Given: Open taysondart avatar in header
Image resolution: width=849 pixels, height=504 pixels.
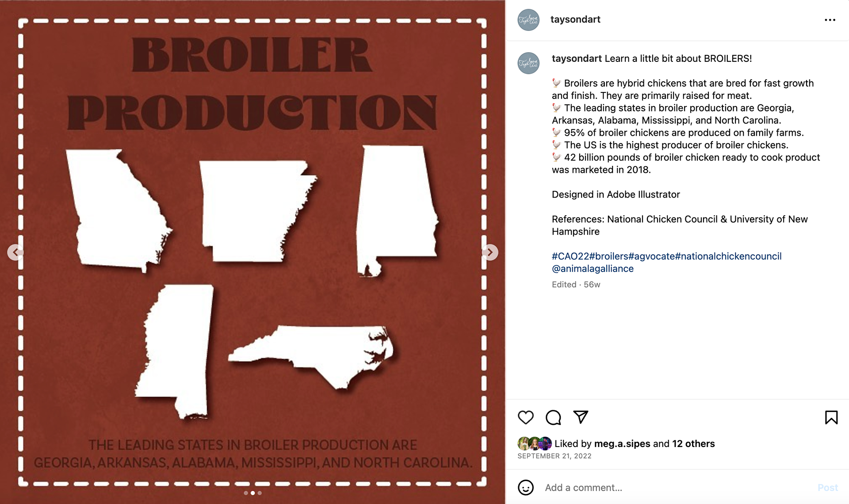Looking at the screenshot, I should coord(528,20).
